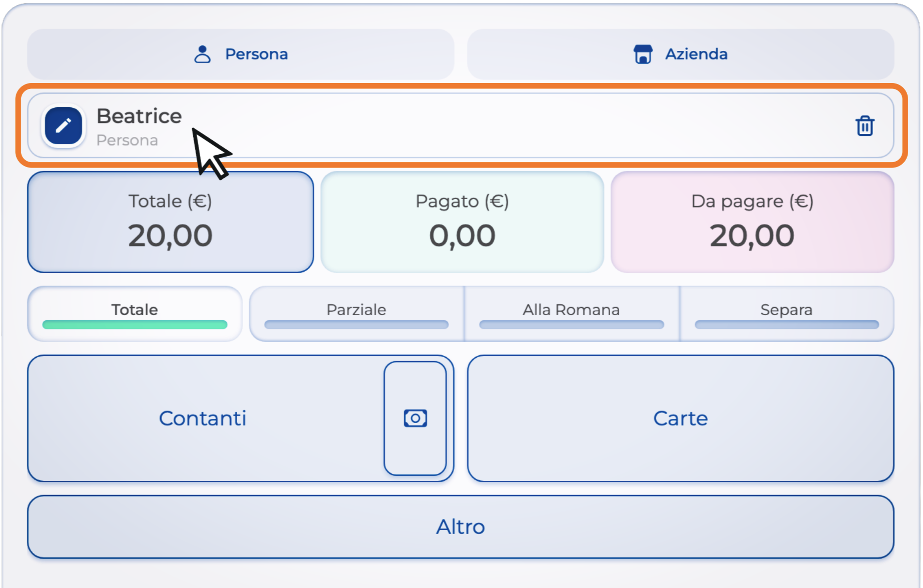Click the Pagato (€) amount card

click(x=462, y=222)
